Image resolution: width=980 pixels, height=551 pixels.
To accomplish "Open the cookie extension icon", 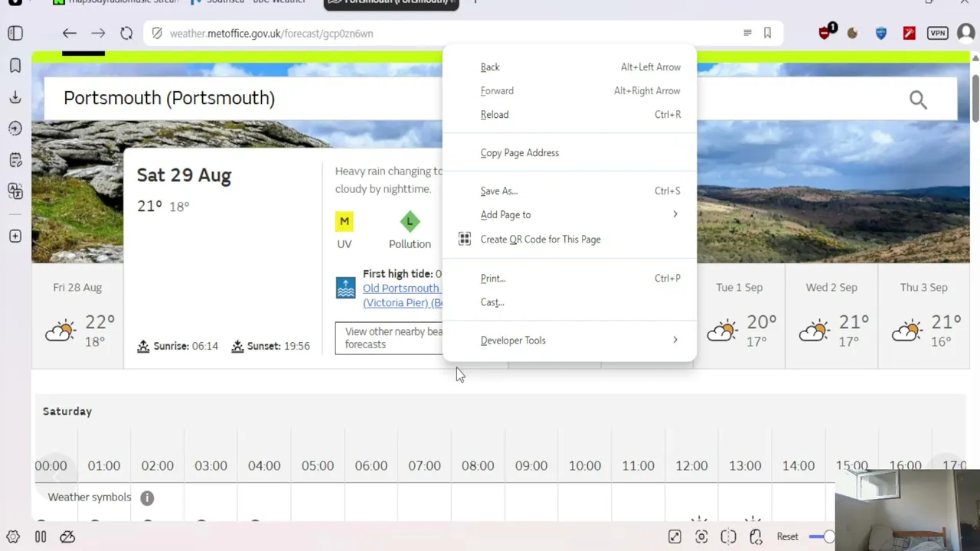I will tap(852, 33).
